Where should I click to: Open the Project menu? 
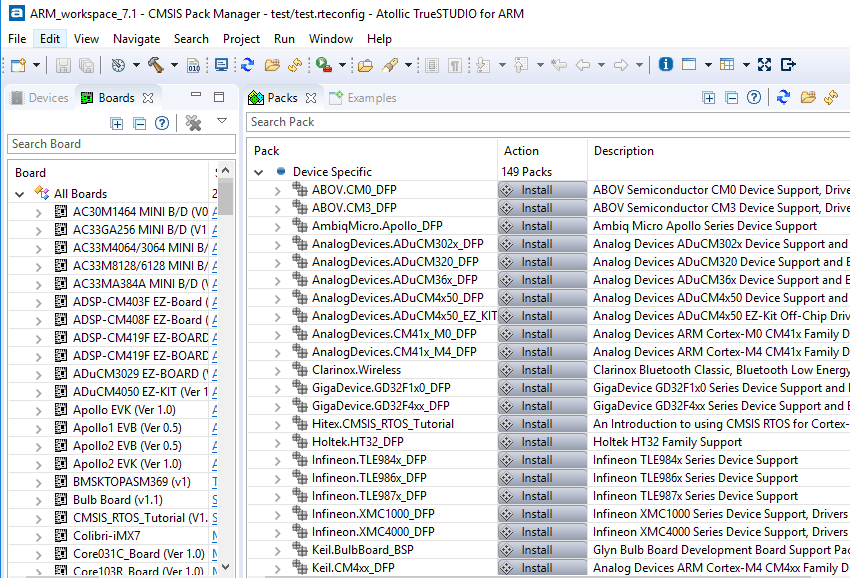pyautogui.click(x=241, y=39)
